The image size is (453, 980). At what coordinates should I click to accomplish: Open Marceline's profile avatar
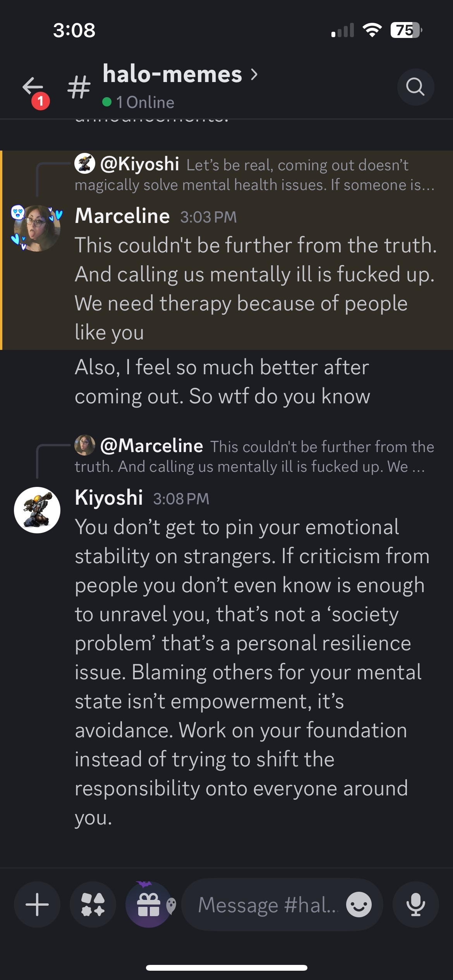(x=37, y=228)
